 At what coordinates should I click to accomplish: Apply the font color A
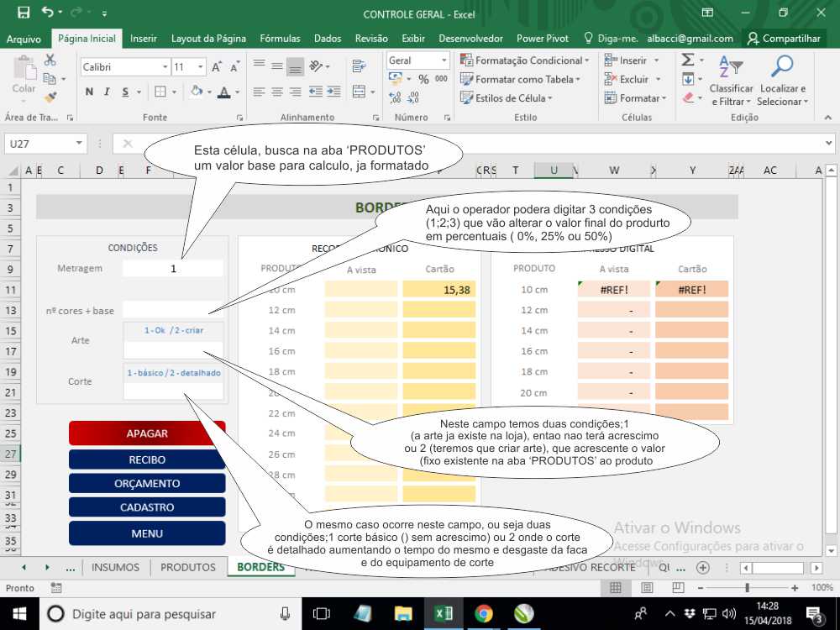[224, 92]
